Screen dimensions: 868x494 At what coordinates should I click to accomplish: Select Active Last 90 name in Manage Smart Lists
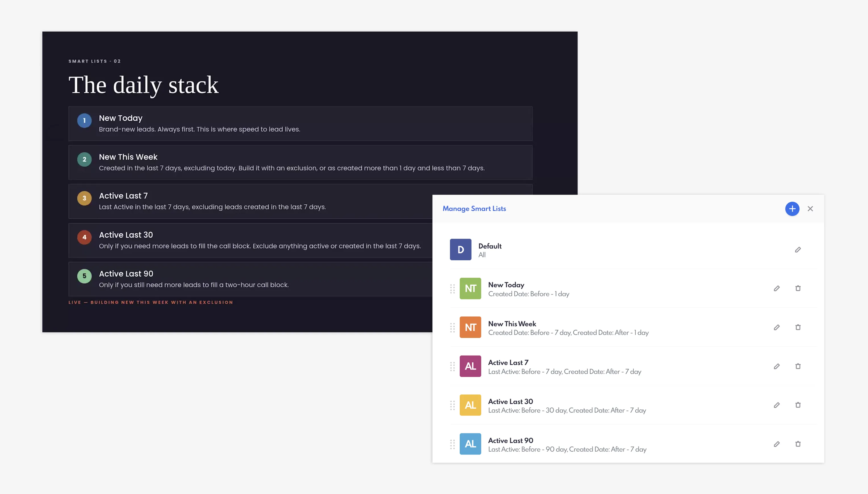click(x=511, y=440)
